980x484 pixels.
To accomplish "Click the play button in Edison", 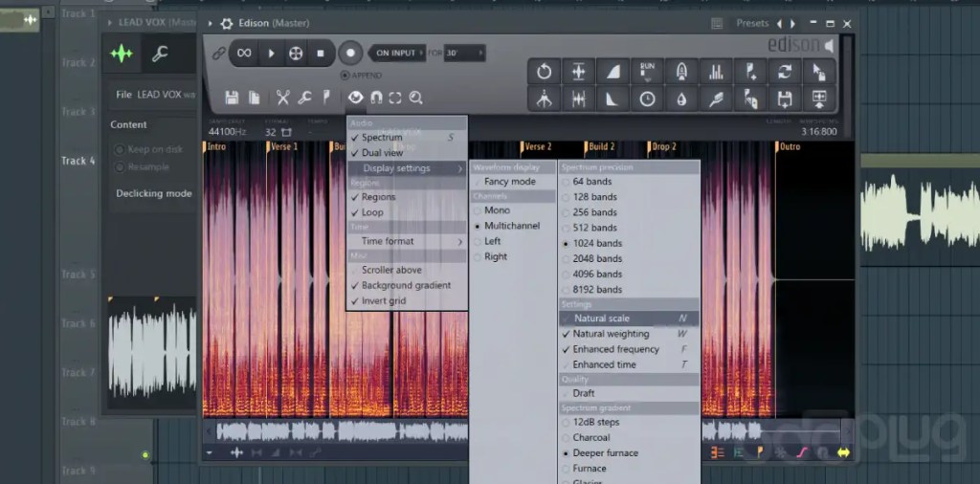I will tap(271, 53).
